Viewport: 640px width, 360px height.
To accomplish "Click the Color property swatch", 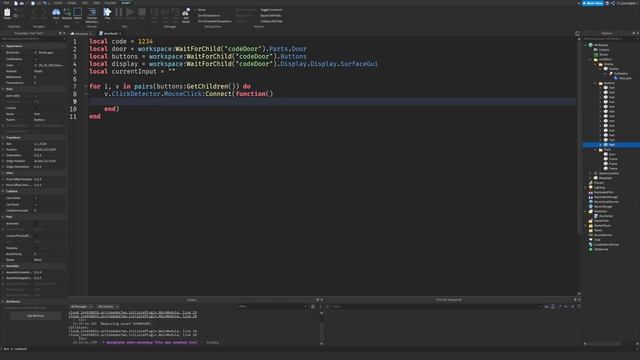I will [x=36, y=65].
